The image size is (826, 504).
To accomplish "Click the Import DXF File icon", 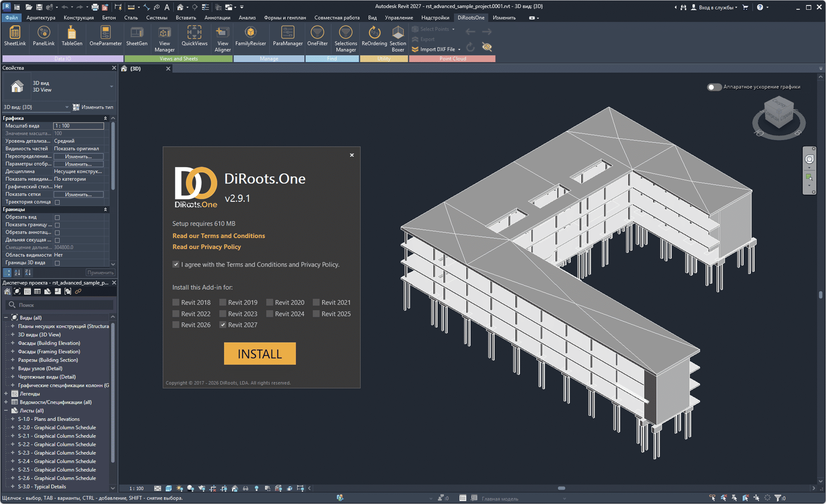I will click(x=415, y=49).
